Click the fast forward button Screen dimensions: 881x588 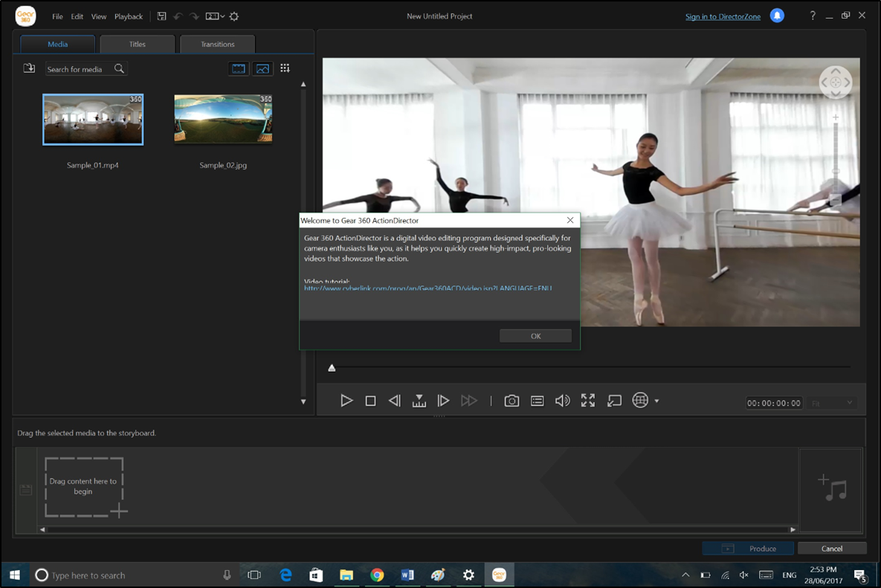[x=468, y=401]
